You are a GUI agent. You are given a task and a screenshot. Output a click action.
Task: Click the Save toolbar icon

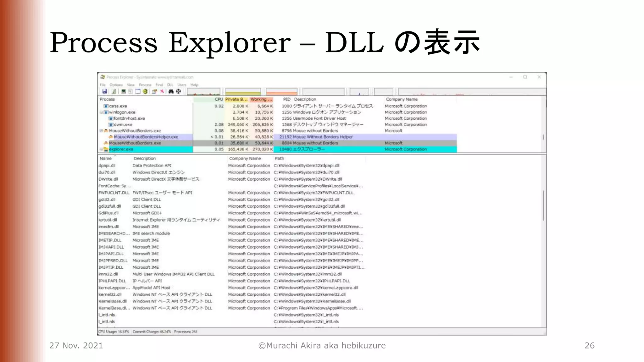104,91
